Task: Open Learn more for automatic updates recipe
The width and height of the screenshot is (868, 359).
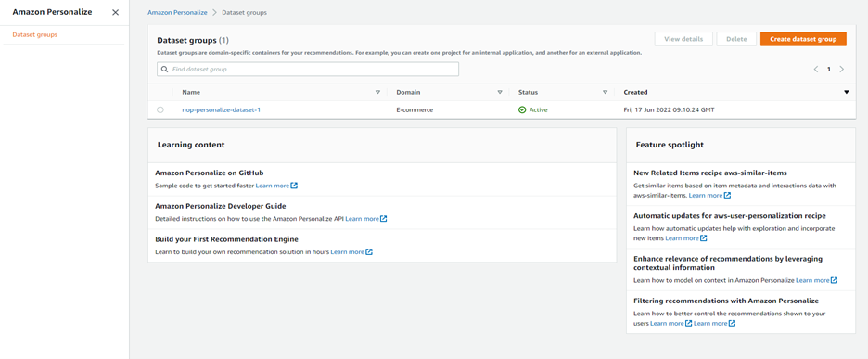Action: (682, 238)
